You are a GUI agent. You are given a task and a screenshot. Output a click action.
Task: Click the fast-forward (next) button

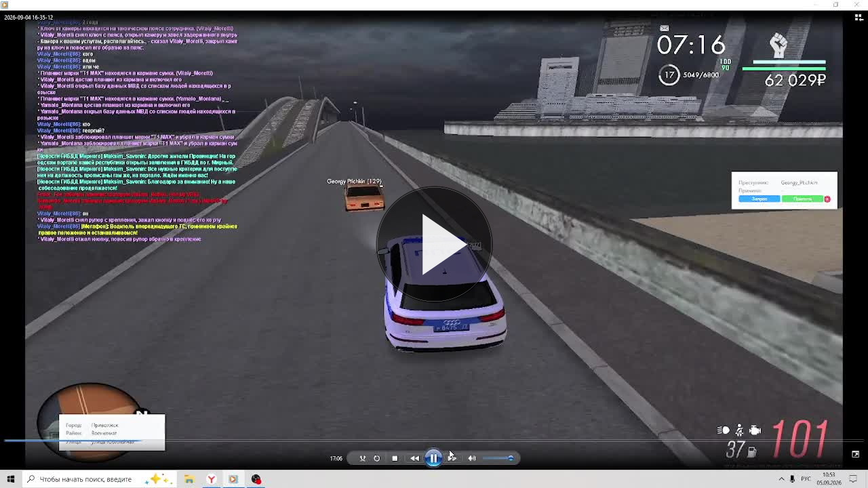(x=452, y=458)
